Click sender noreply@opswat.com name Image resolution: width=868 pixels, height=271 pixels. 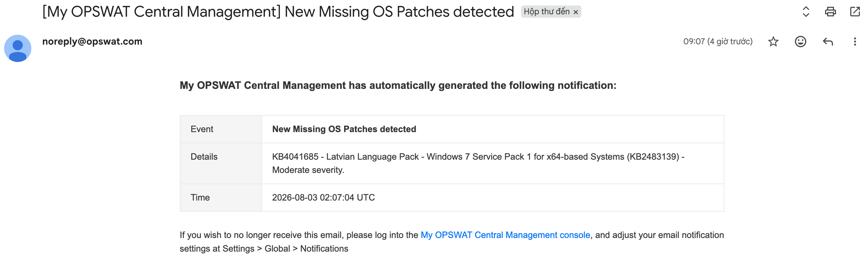coord(92,42)
